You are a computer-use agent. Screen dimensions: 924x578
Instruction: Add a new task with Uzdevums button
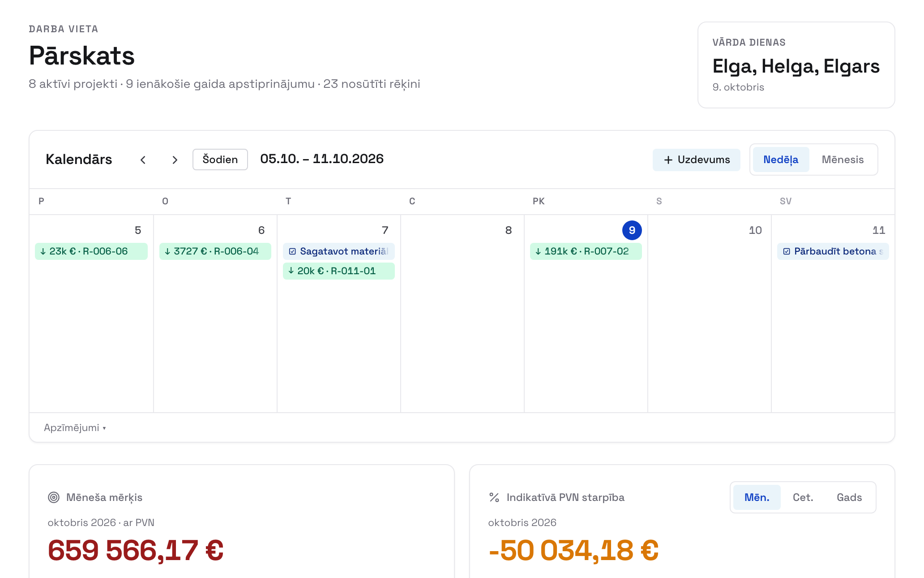(696, 160)
